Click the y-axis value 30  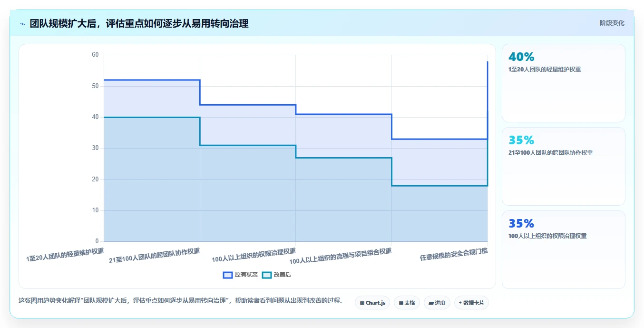click(x=95, y=148)
